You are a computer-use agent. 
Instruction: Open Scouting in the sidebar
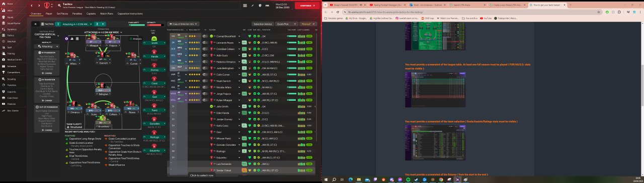pyautogui.click(x=11, y=79)
